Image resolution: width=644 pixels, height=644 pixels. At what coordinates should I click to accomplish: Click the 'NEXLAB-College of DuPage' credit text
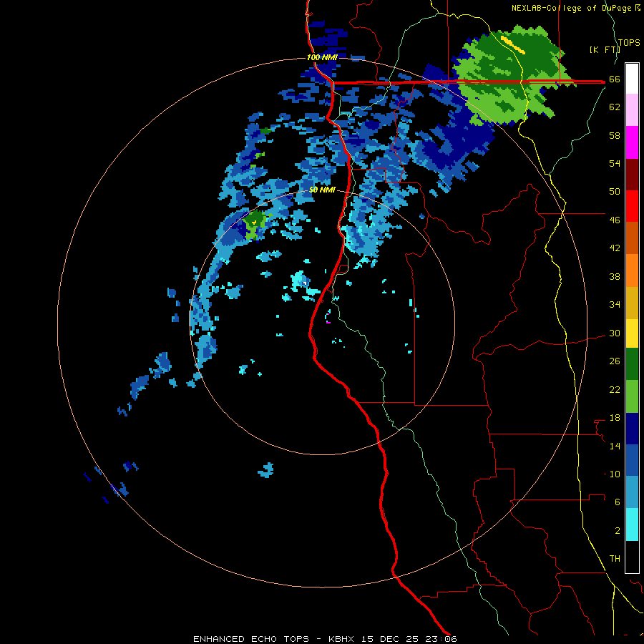click(572, 8)
